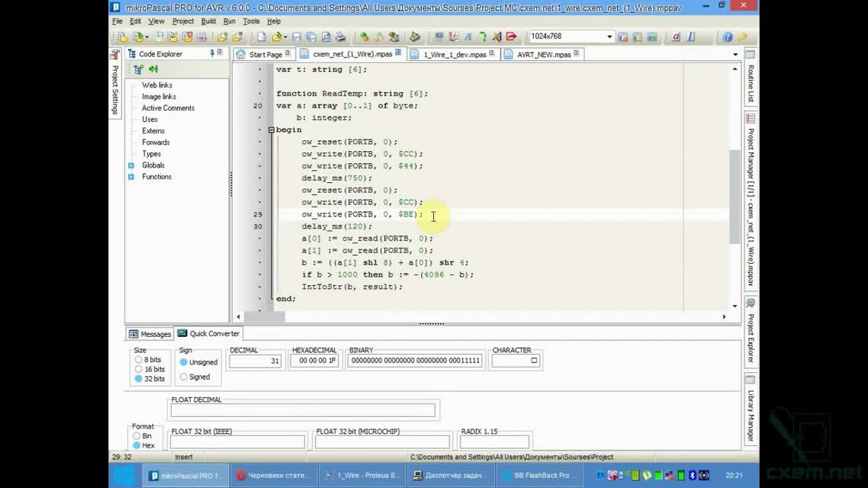The image size is (868, 488).
Task: Click the FLOAT DECIMAL input field
Action: tap(303, 410)
